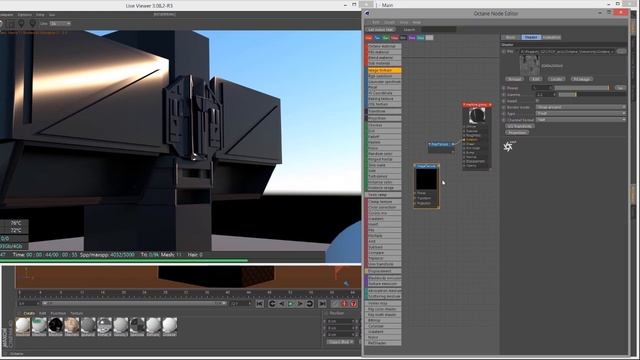The height and width of the screenshot is (360, 640).
Task: Open the Texture menu in material manager
Action: [x=77, y=313]
